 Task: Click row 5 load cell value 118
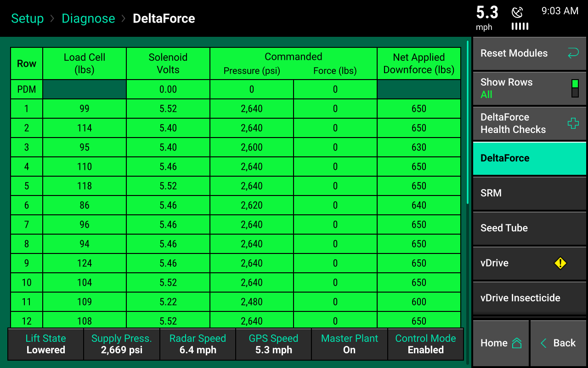pyautogui.click(x=85, y=186)
